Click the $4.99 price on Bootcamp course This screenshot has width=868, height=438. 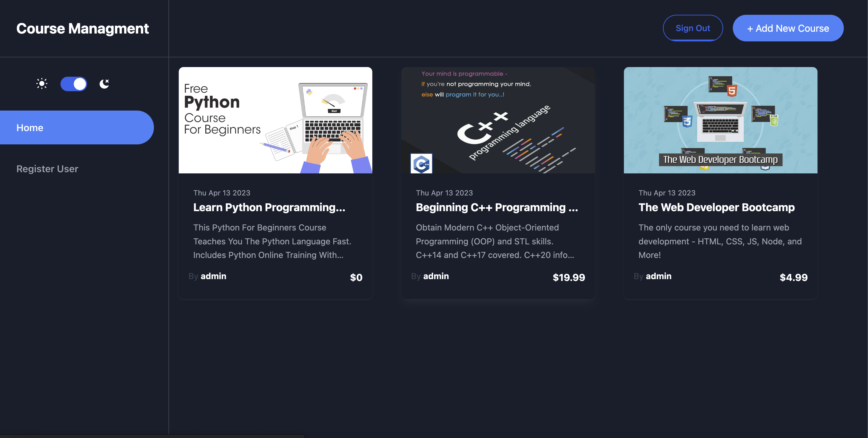pos(794,277)
